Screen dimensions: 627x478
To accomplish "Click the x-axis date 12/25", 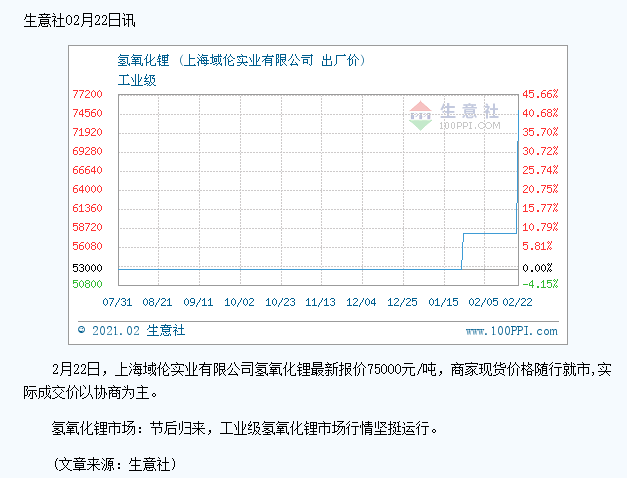I will coord(402,302).
